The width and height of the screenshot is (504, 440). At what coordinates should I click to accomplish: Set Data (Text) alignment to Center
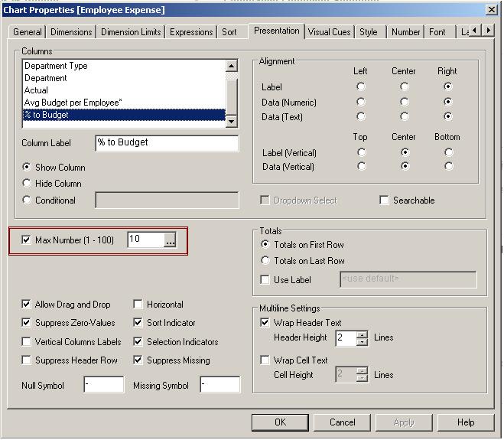tap(405, 116)
